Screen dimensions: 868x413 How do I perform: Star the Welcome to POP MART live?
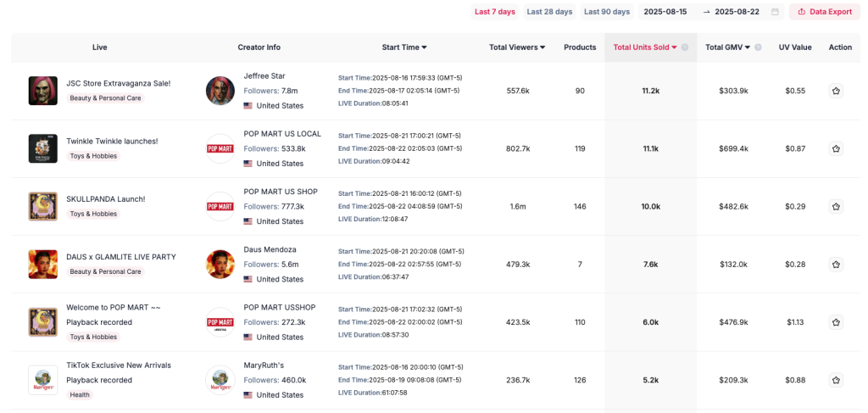pos(836,322)
